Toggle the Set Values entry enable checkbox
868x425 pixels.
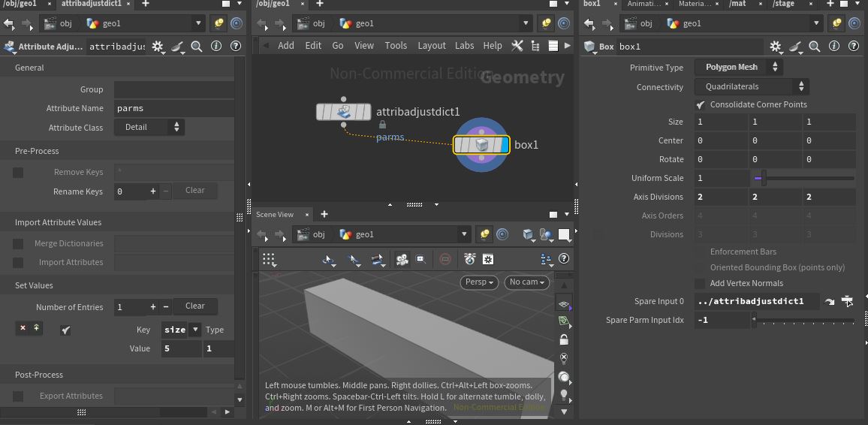click(x=66, y=330)
